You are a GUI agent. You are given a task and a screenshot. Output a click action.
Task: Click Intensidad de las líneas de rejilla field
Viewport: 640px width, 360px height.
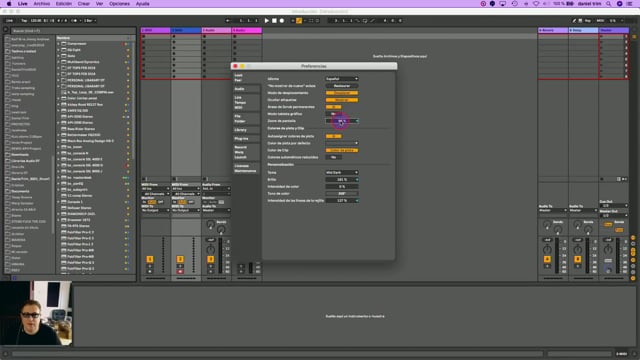(342, 200)
